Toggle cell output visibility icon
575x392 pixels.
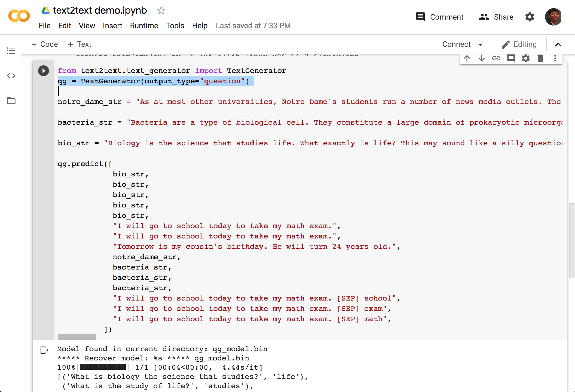[44, 350]
